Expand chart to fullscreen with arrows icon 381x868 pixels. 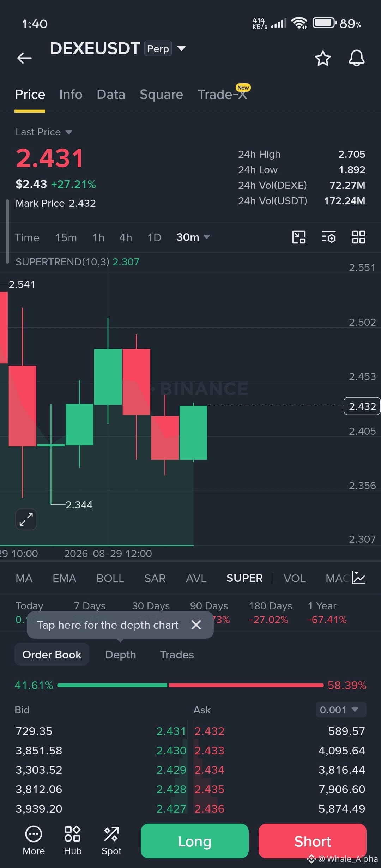26,519
